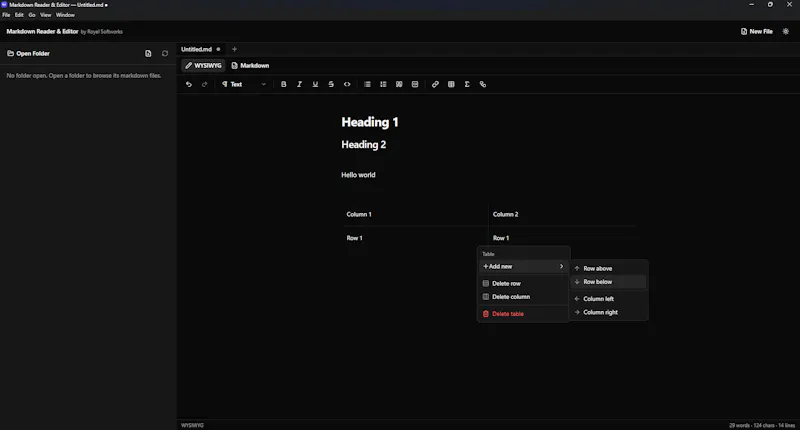This screenshot has width=800, height=430.
Task: Choose Delete table from context menu
Action: click(x=523, y=314)
